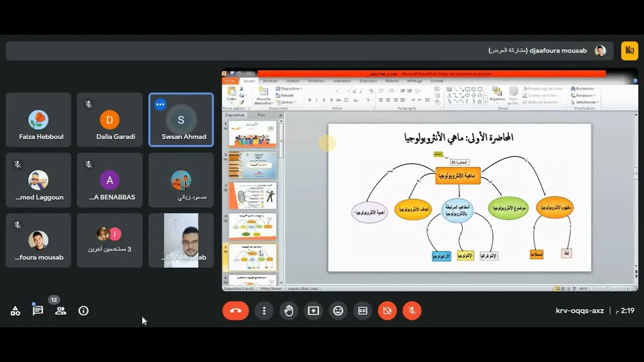Click the meeting code krv-oqqs-axz
This screenshot has height=362, width=644.
[580, 311]
